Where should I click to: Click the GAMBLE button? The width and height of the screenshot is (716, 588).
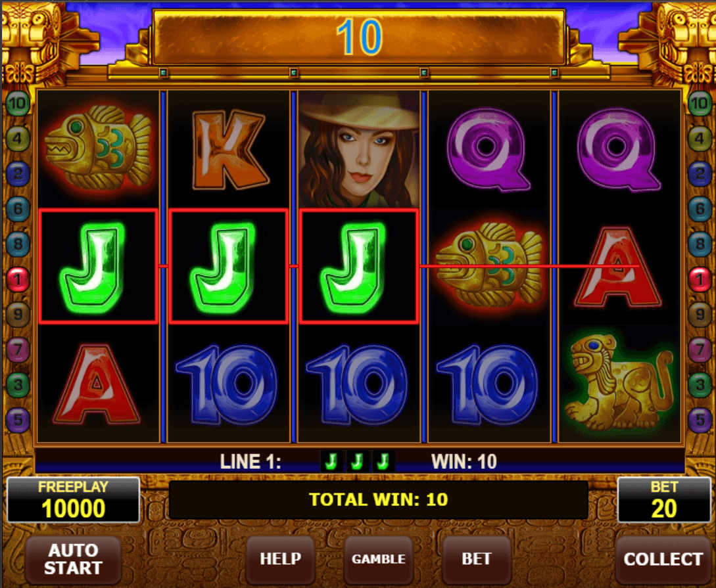click(379, 559)
